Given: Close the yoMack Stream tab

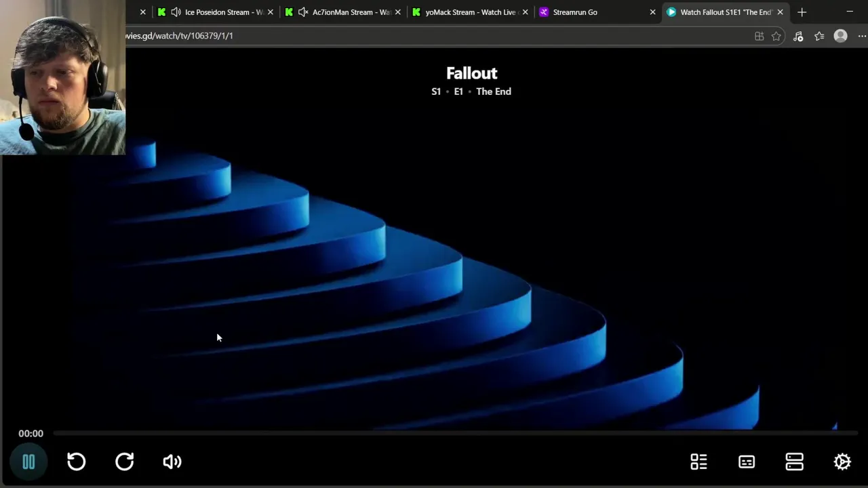Looking at the screenshot, I should coord(525,12).
